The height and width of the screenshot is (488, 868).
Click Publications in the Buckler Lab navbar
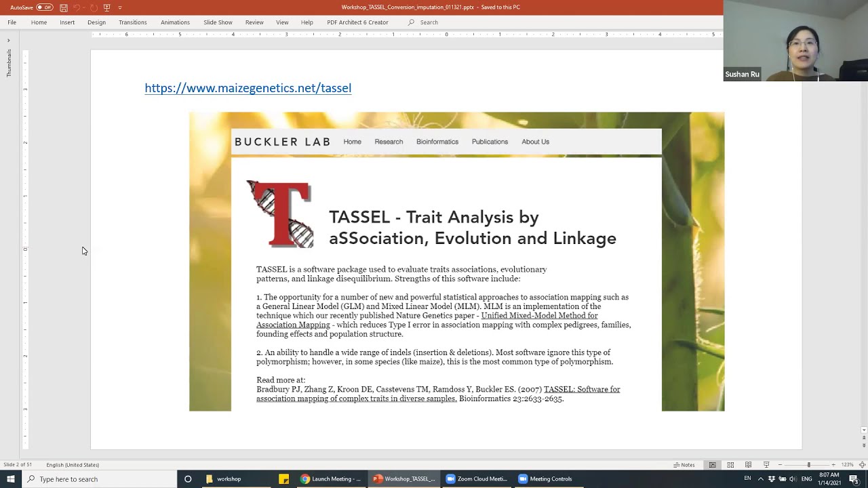point(490,142)
